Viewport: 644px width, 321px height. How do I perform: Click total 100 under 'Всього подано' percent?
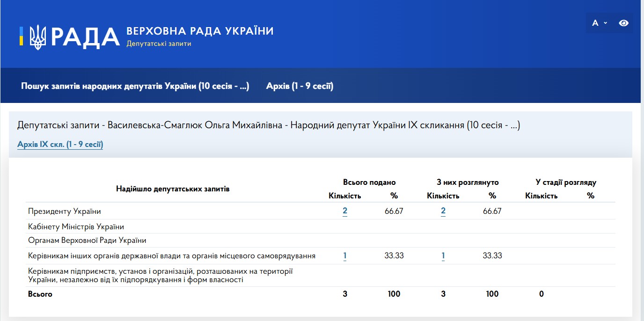tap(394, 294)
